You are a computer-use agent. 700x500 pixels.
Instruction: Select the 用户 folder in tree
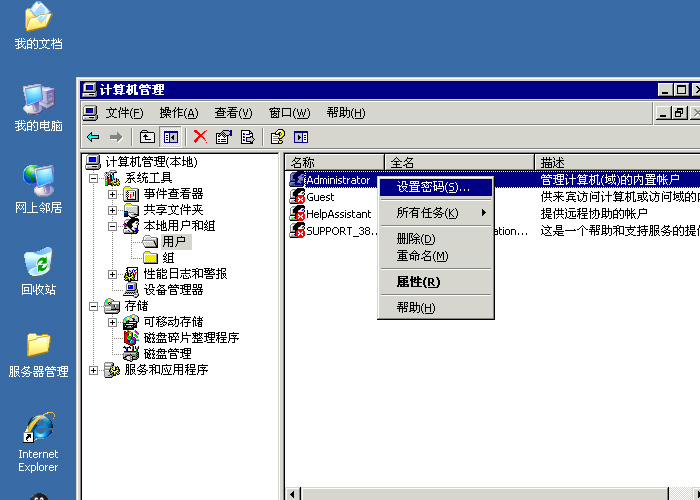click(167, 242)
